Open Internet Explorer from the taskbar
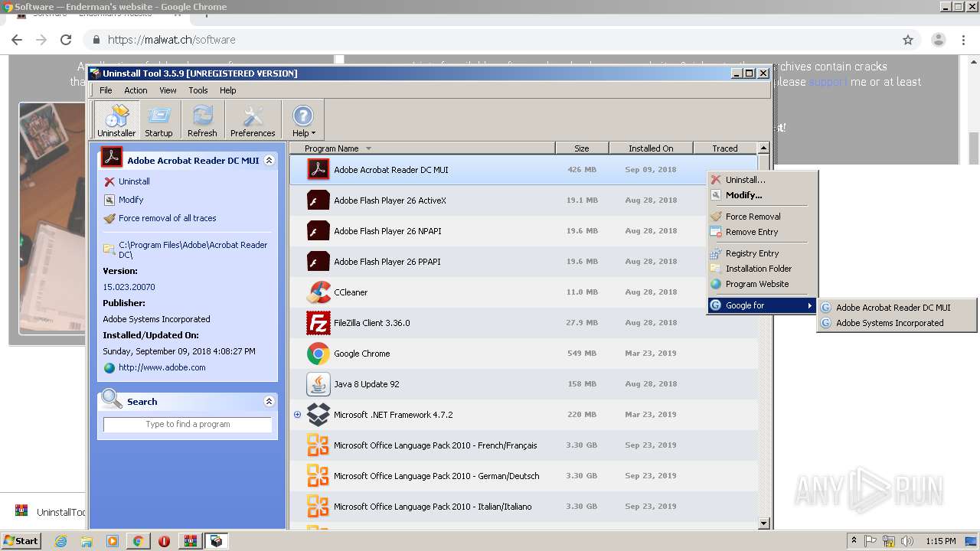Image resolution: width=980 pixels, height=551 pixels. 60,541
